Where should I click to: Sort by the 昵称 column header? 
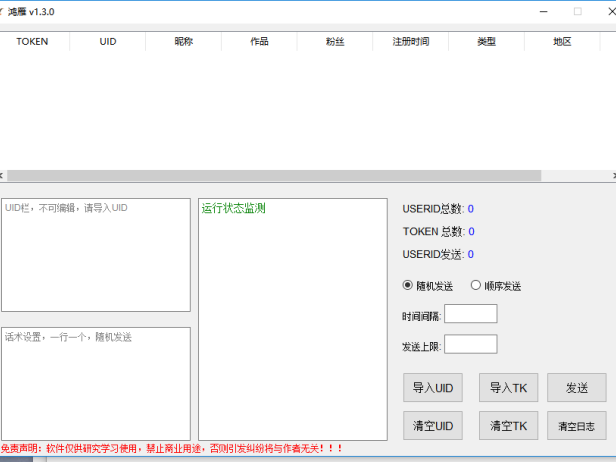tap(183, 41)
